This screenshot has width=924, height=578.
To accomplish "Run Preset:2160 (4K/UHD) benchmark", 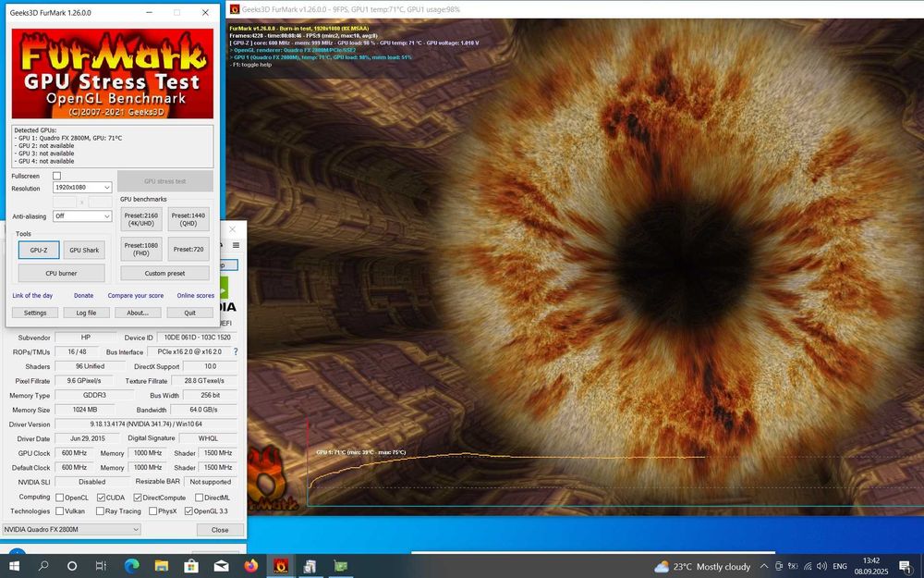I will [x=141, y=219].
